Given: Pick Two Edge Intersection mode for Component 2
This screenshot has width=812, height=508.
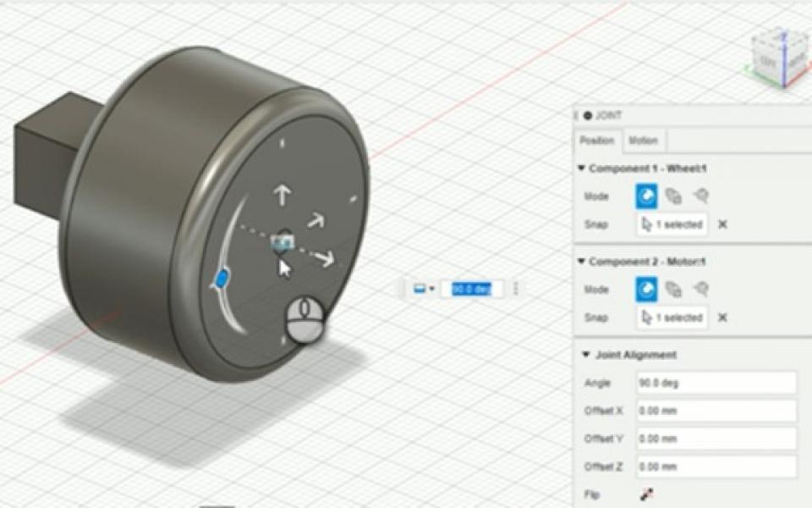Looking at the screenshot, I should pyautogui.click(x=700, y=290).
